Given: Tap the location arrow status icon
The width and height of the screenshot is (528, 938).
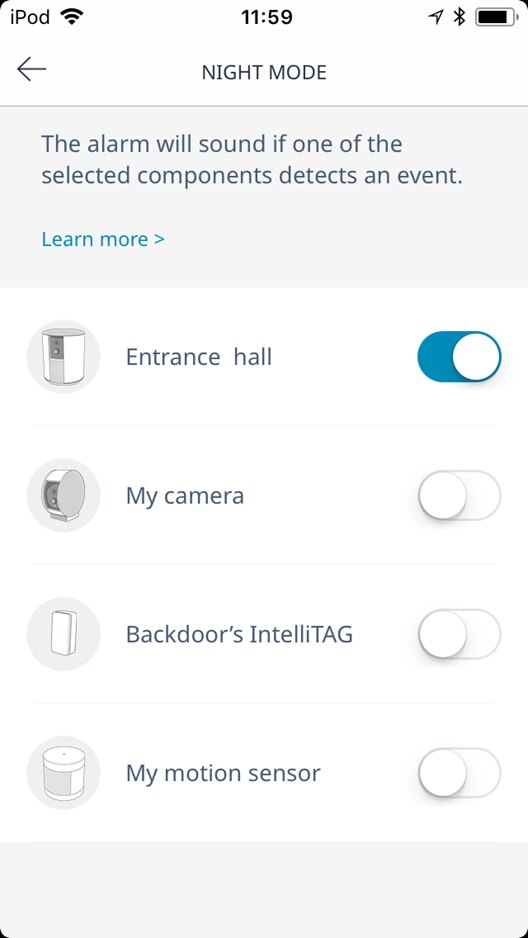Looking at the screenshot, I should click(437, 17).
